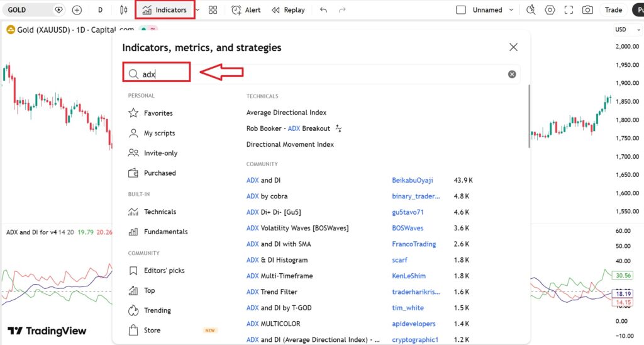Viewport: 644px width, 345px height.
Task: Open the layout templates grid icon
Action: [x=213, y=10]
